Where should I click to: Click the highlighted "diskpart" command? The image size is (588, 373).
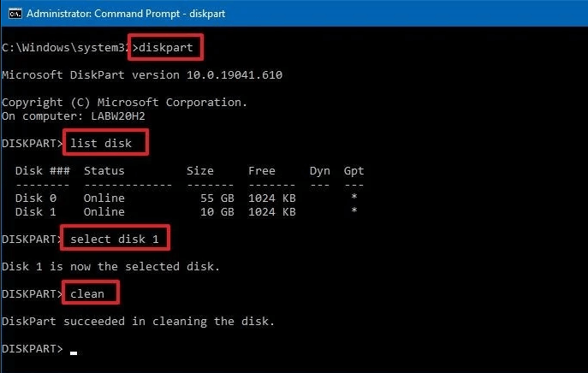click(166, 48)
